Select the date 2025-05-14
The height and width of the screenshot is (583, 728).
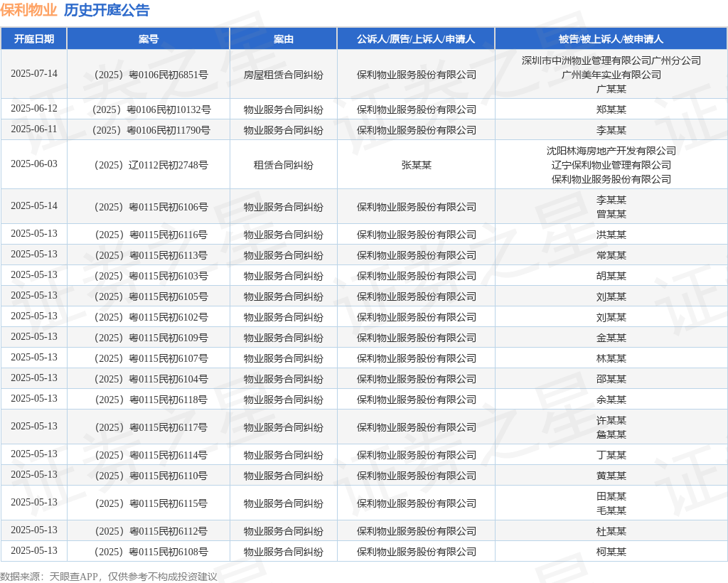[34, 205]
